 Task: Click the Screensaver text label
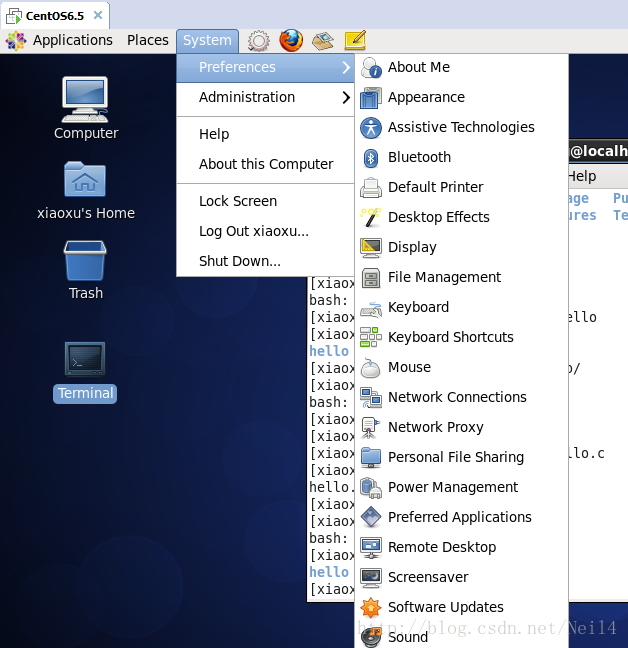pos(428,577)
